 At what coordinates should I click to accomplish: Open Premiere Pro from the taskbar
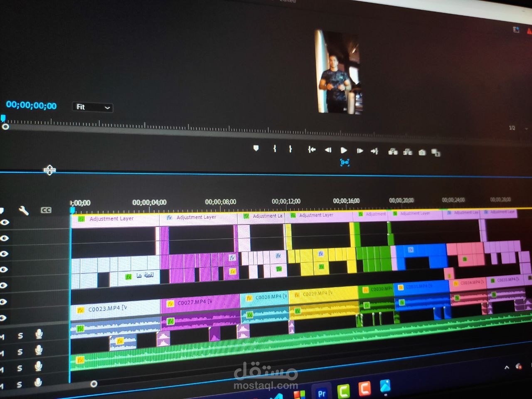[321, 393]
